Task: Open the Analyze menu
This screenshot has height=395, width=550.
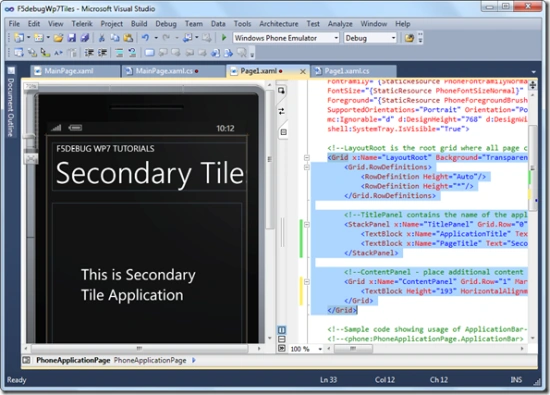Action: point(340,24)
